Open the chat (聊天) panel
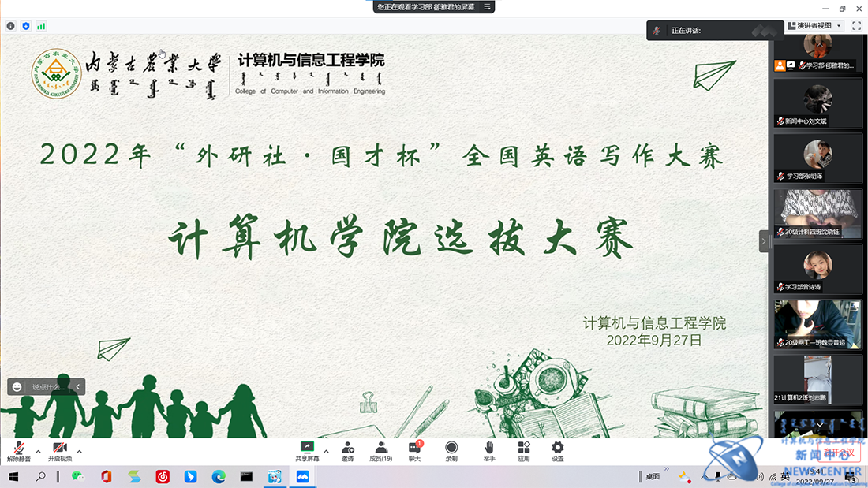The width and height of the screenshot is (868, 488). coord(414,451)
